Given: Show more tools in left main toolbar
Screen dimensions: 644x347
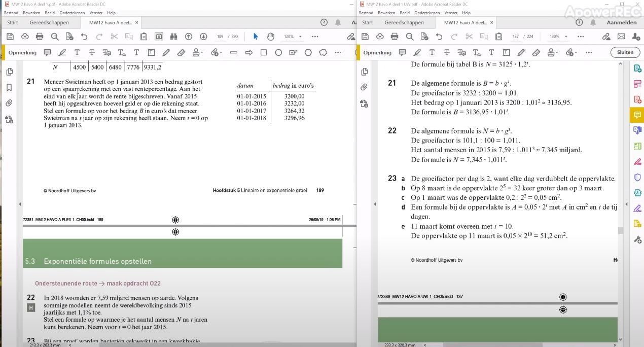Looking at the screenshot, I should coord(315,37).
